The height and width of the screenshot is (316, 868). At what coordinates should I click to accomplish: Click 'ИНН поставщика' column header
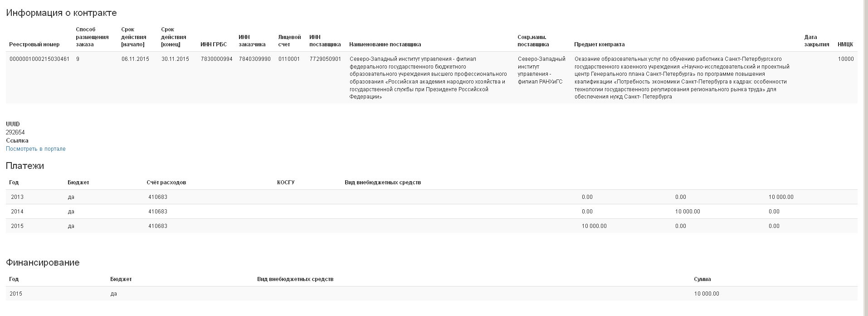[x=325, y=41]
